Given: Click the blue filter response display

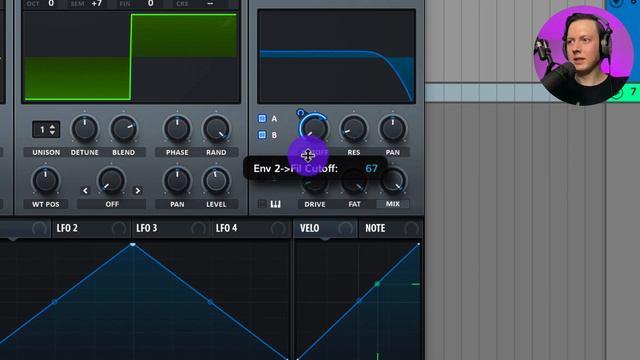Looking at the screenshot, I should tap(336, 56).
